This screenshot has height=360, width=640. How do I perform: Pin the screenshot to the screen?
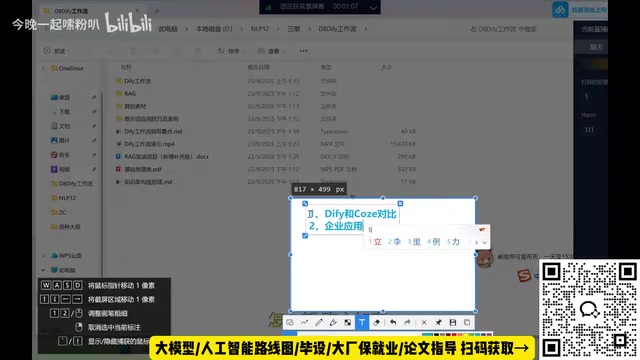point(438,322)
